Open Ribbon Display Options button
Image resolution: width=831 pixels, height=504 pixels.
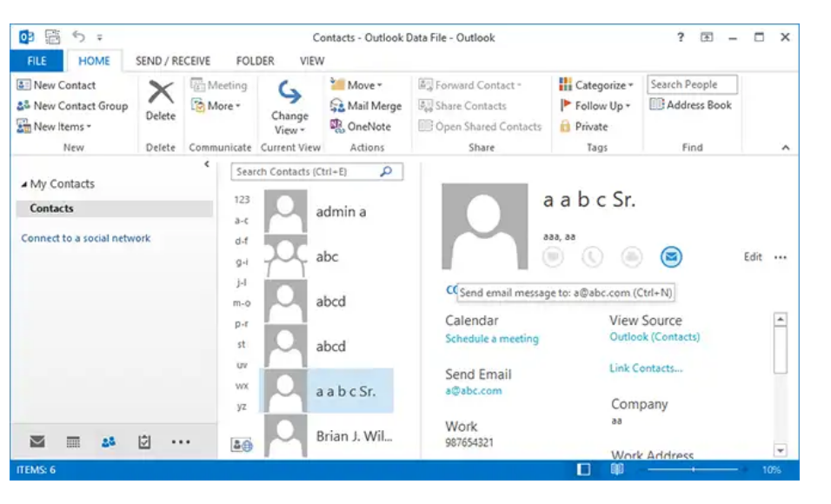(x=707, y=37)
